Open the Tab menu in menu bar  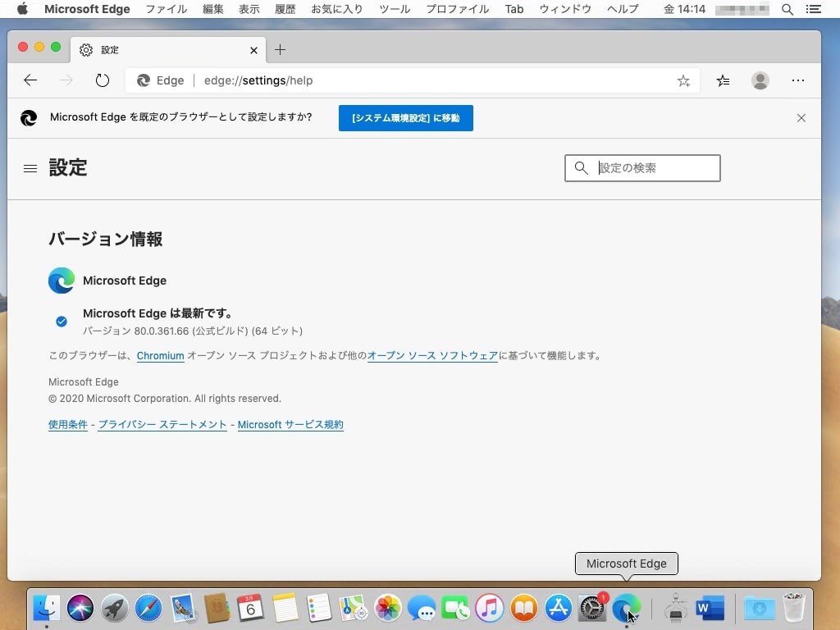(x=514, y=9)
